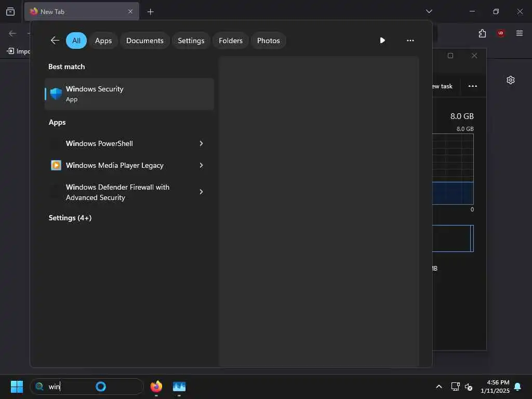Open new tab page settings gear
Screen dimensions: 532x399
click(x=510, y=80)
